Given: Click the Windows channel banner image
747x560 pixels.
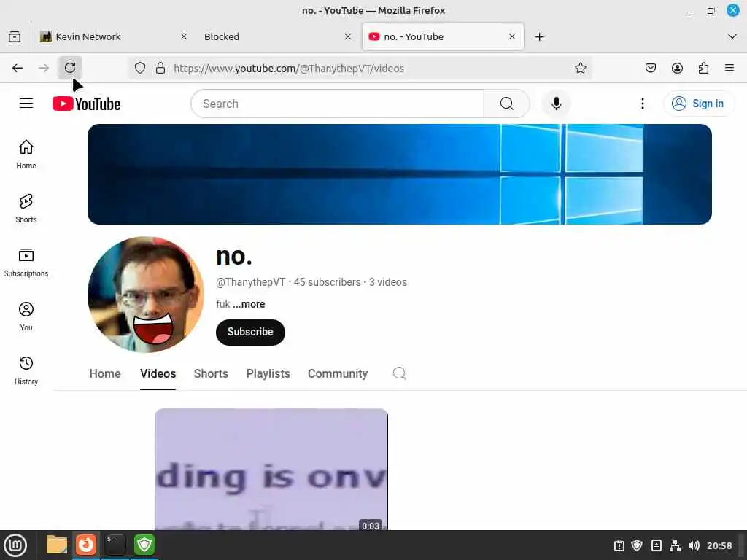Looking at the screenshot, I should click(399, 174).
